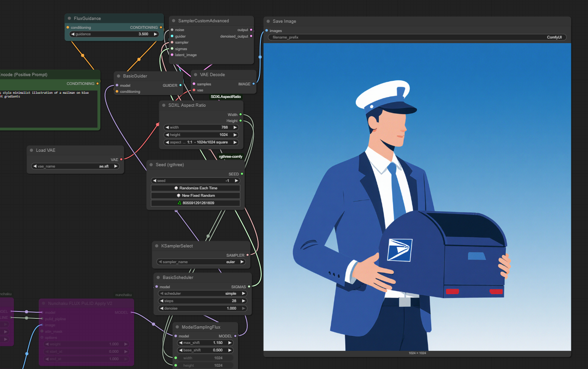The width and height of the screenshot is (588, 369).
Task: Click KSamplerSelect SAMPLER output port
Action: click(248, 255)
